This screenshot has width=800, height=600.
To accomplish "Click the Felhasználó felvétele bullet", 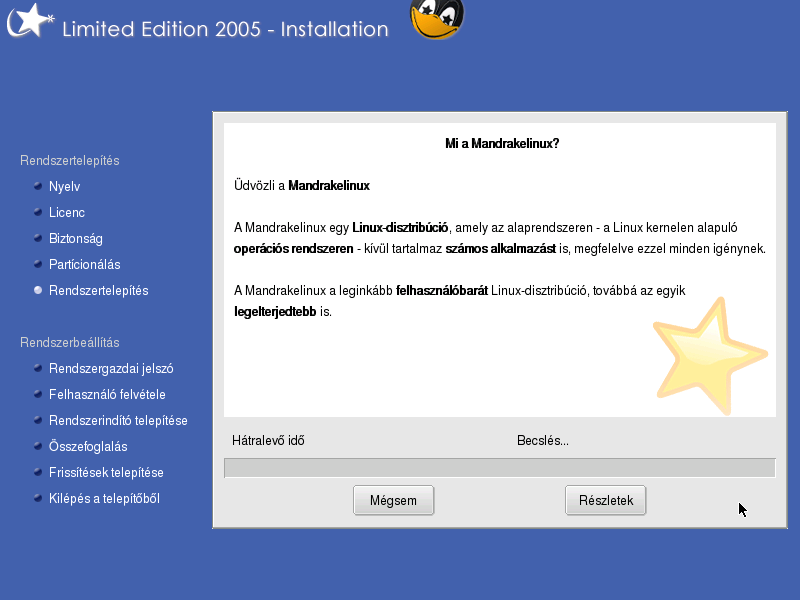I will pyautogui.click(x=38, y=394).
